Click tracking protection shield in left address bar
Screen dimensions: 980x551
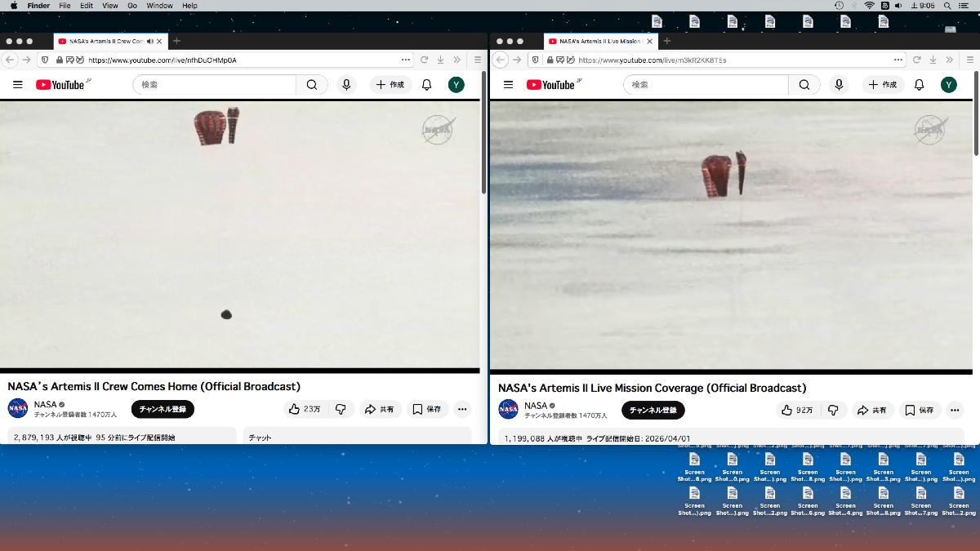45,60
